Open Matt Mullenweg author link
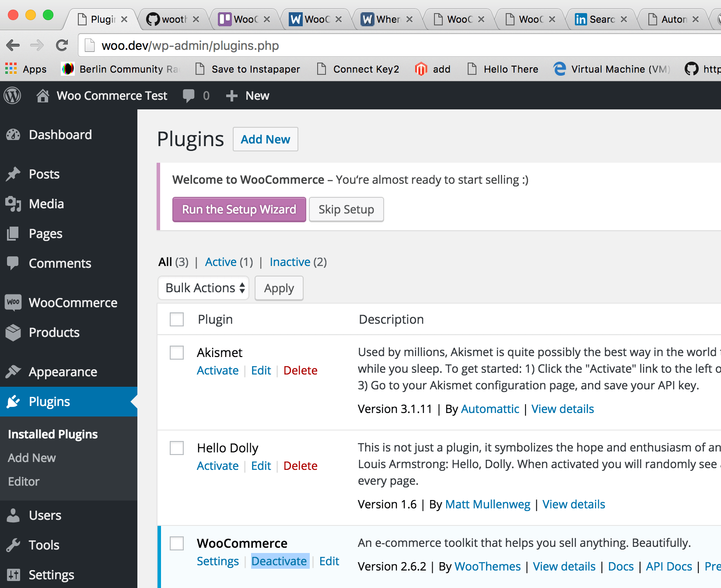The height and width of the screenshot is (588, 721). click(x=488, y=504)
